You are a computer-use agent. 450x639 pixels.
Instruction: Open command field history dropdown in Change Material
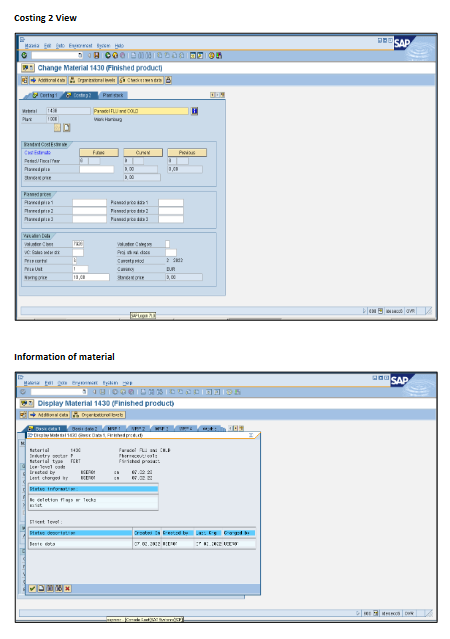(80, 55)
